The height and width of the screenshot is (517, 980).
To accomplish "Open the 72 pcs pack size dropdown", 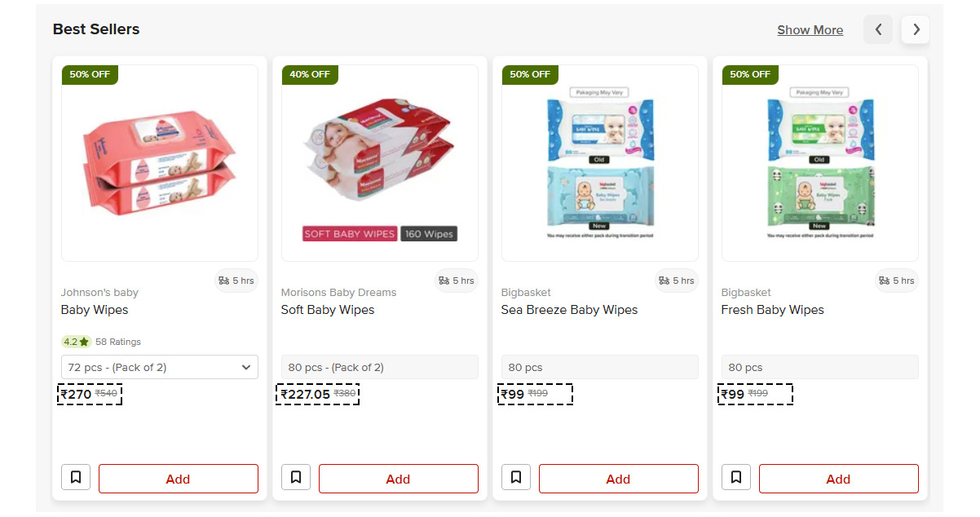I will (160, 367).
